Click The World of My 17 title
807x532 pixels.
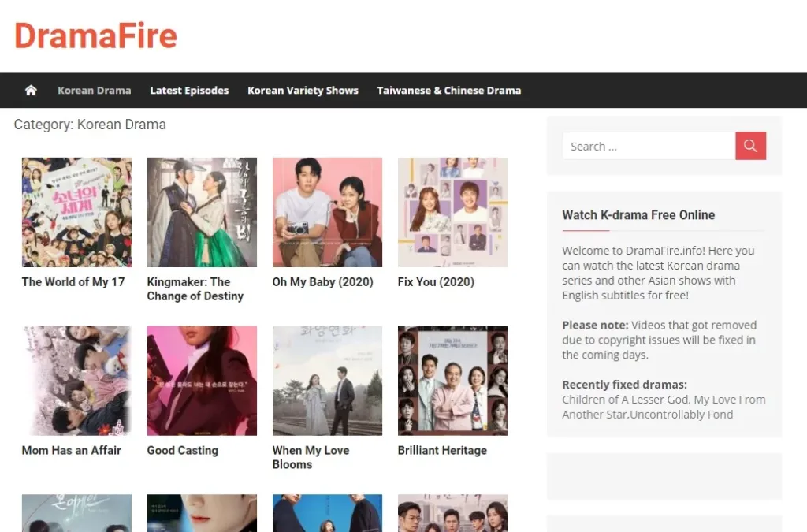coord(73,282)
